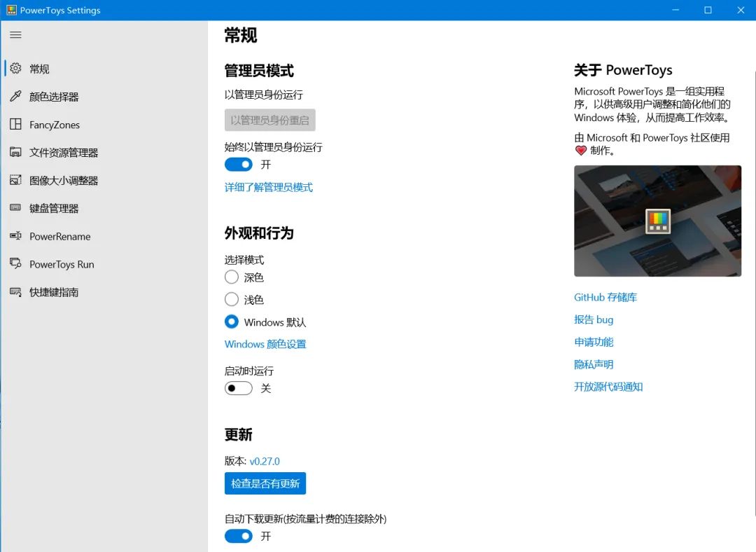
Task: Open the 快捷键指南 label
Action: (54, 292)
